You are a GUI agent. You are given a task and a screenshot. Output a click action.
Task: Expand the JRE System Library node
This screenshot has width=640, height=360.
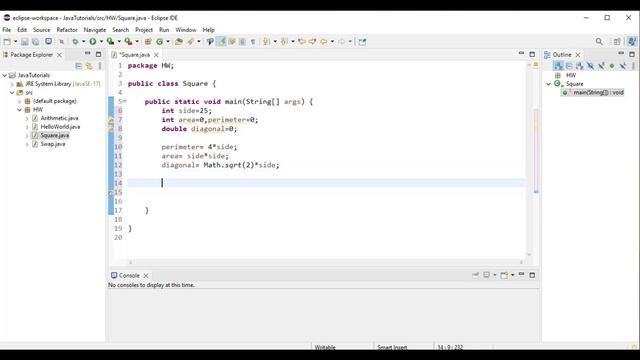pyautogui.click(x=12, y=84)
